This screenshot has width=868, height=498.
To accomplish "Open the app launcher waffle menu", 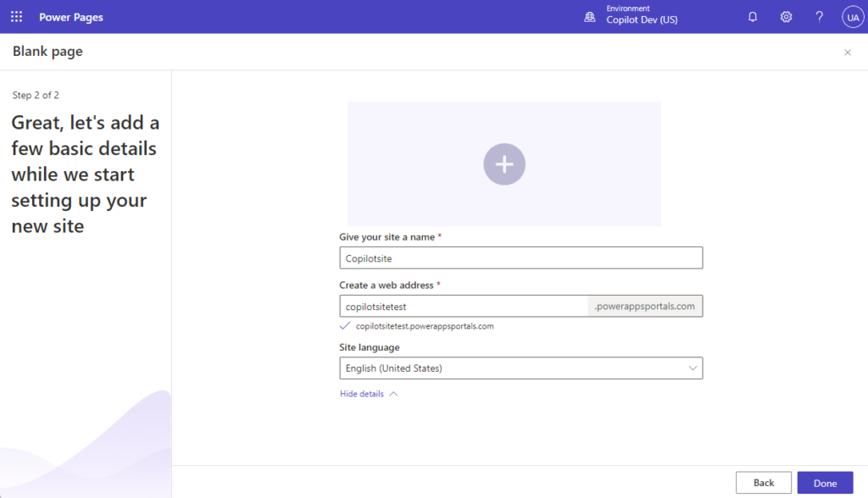I will pos(17,17).
